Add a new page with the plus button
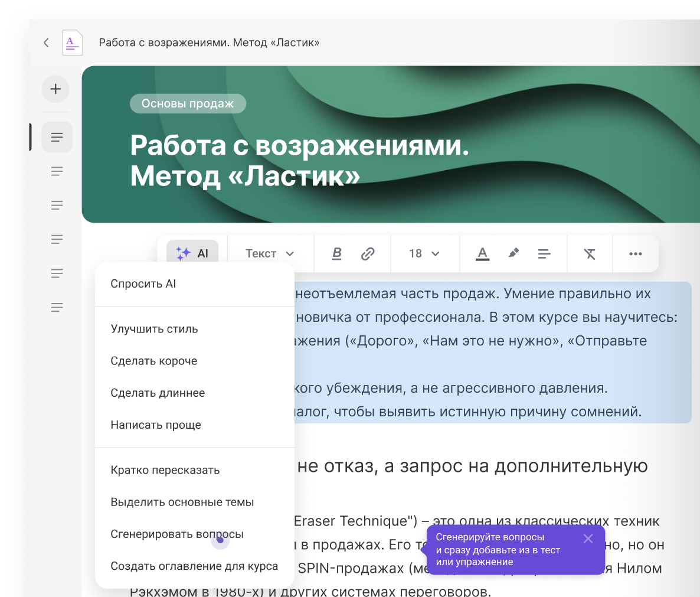 tap(56, 89)
